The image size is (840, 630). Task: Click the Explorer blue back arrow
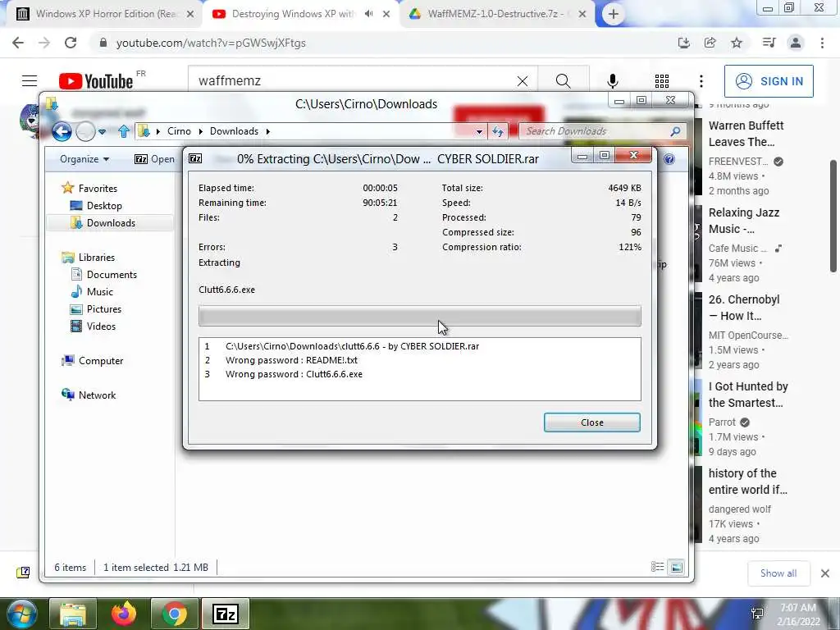62,131
